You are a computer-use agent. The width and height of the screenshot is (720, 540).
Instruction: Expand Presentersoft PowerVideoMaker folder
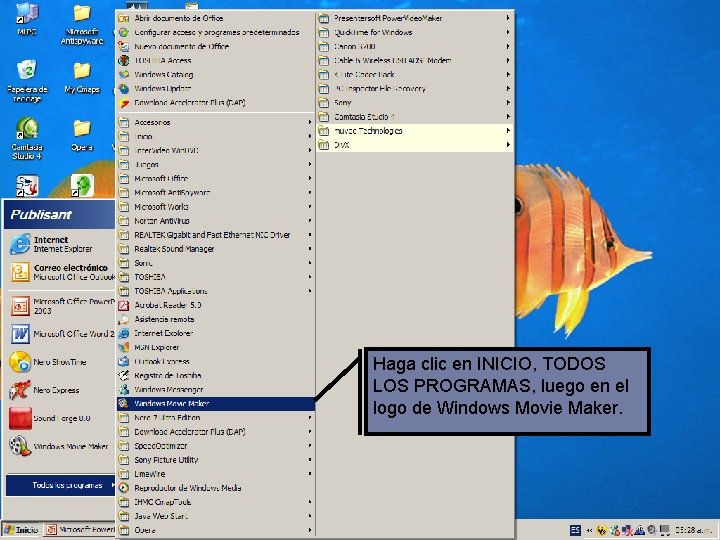pos(415,18)
